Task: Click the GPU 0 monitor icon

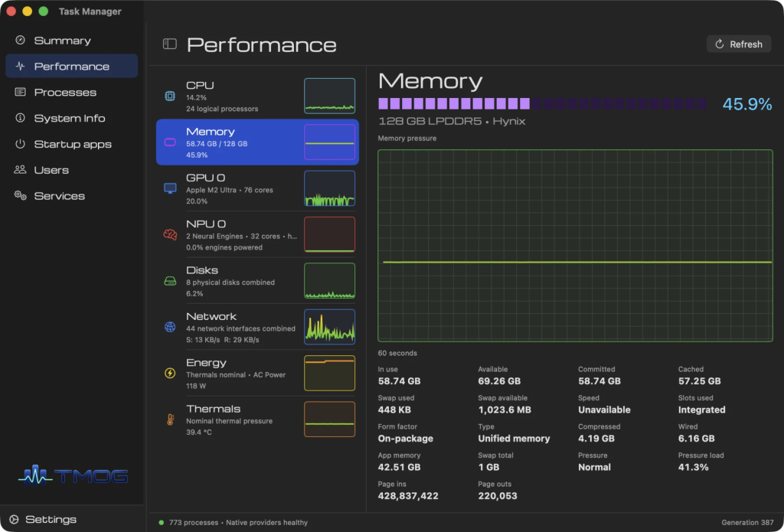Action: pos(170,188)
